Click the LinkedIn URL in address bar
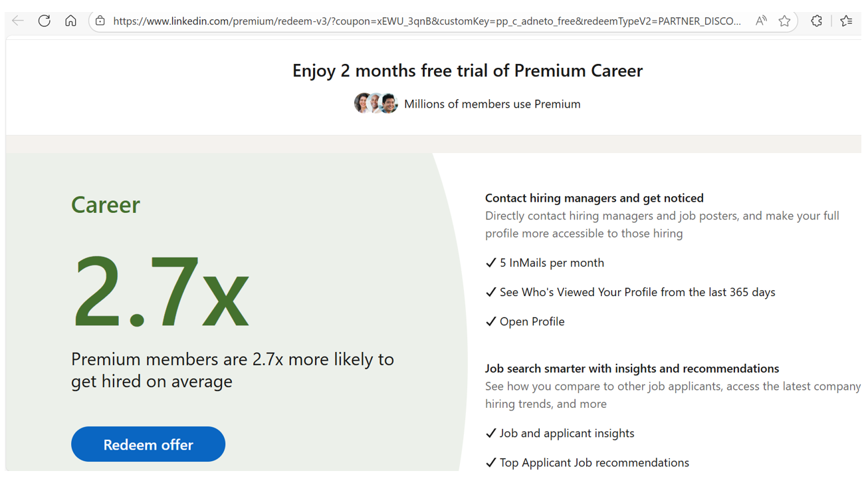 (x=427, y=21)
